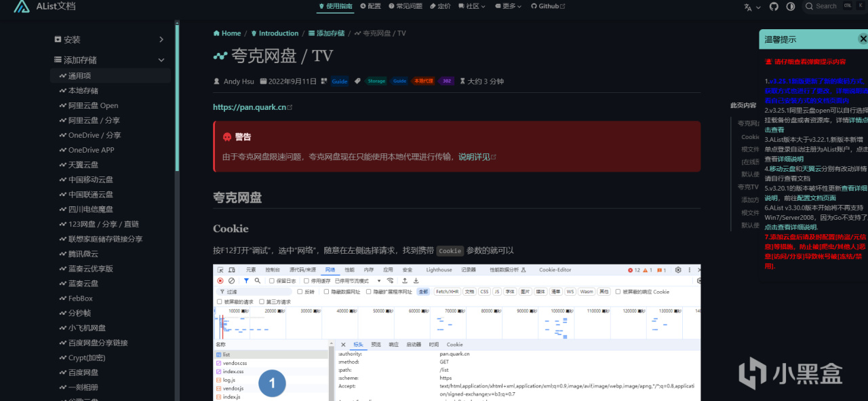Screen dimensions: 868x401
Task: Click the 夸克网盘 section heading
Action: pos(237,198)
